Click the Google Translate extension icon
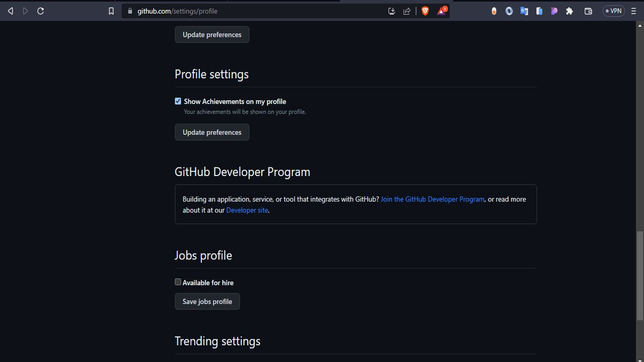The width and height of the screenshot is (644, 362). click(x=524, y=11)
